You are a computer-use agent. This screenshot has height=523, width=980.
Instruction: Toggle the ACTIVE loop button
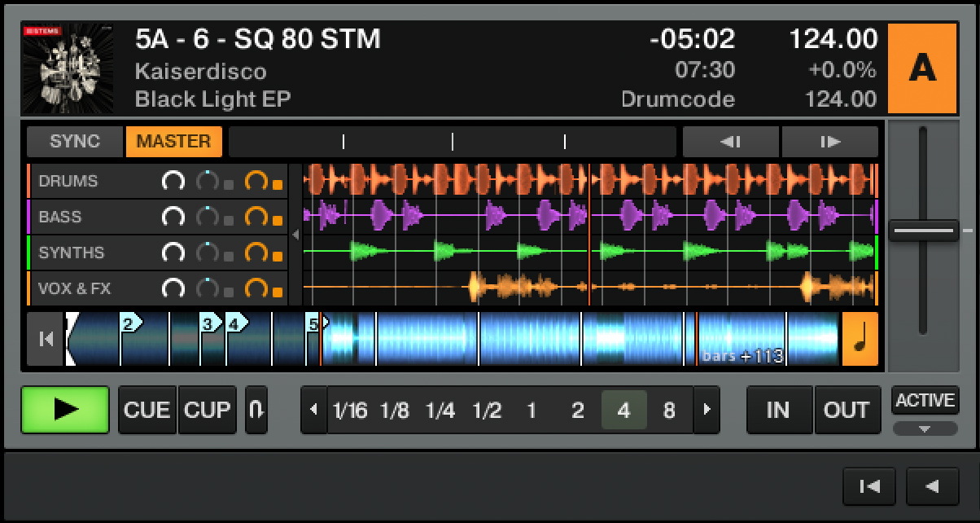coord(925,400)
